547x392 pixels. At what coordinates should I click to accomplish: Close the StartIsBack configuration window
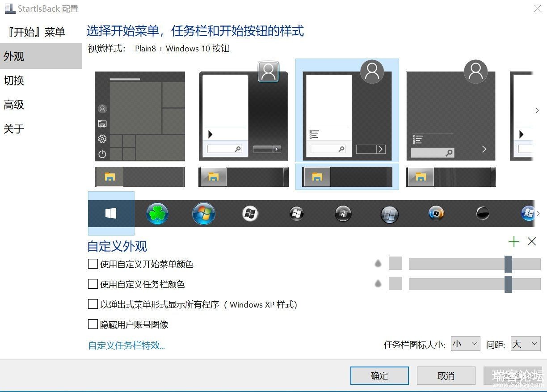(537, 8)
